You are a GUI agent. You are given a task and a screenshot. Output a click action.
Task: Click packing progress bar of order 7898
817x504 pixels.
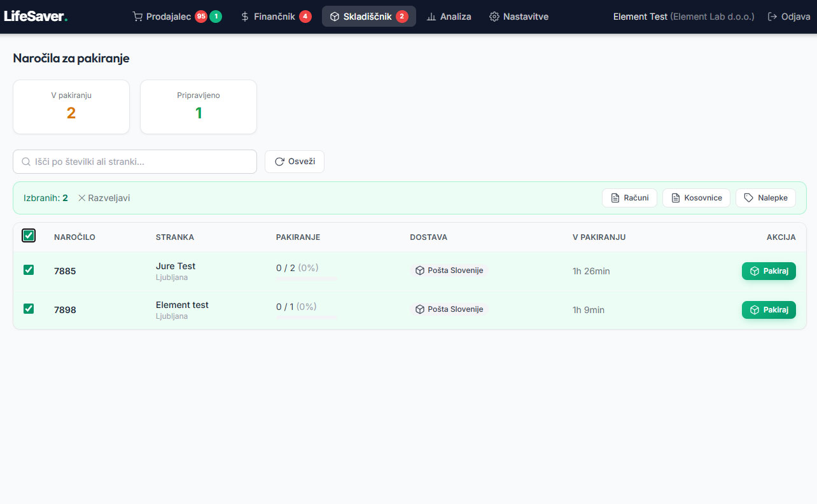click(x=307, y=318)
